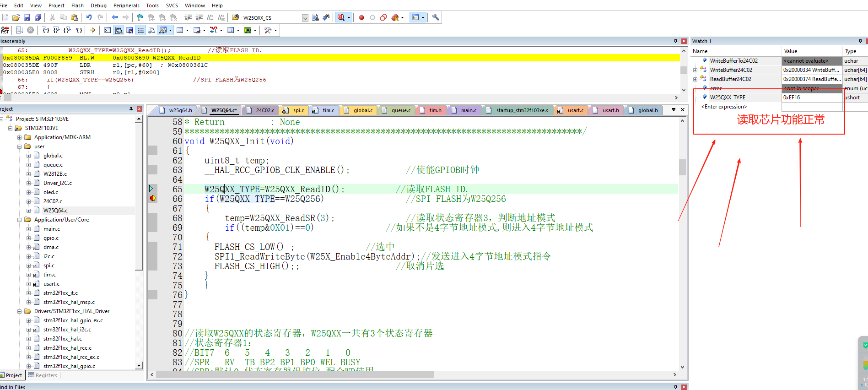Viewport: 868px width, 390px height.
Task: Click the Save All toolbar icon
Action: (x=38, y=17)
